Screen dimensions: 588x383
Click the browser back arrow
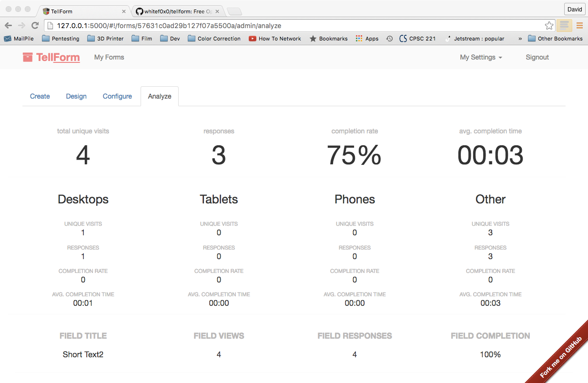pos(8,26)
